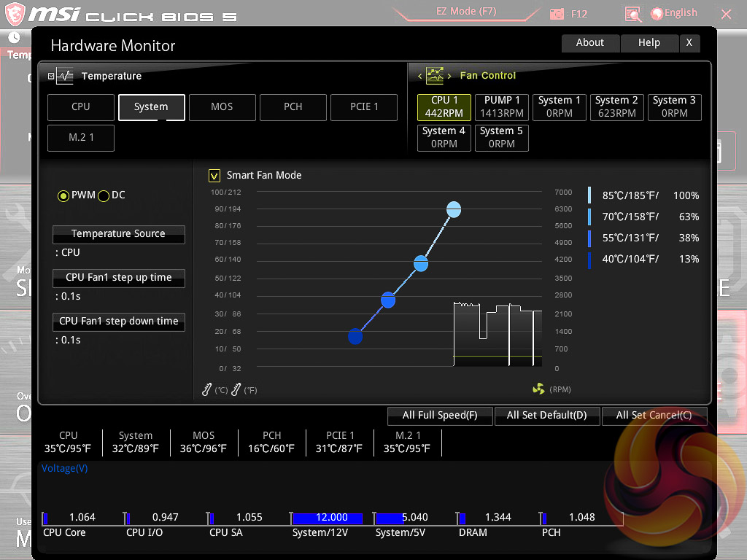Click the MOS 36°C/96°F reading
Screen dimensions: 747x560
pos(204,443)
